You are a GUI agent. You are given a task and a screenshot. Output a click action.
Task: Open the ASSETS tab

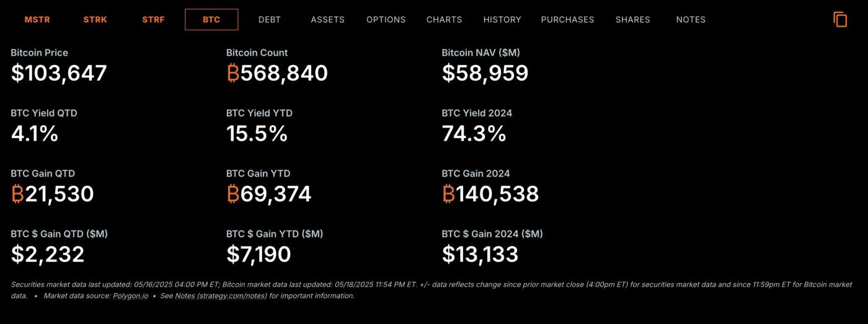coord(327,20)
